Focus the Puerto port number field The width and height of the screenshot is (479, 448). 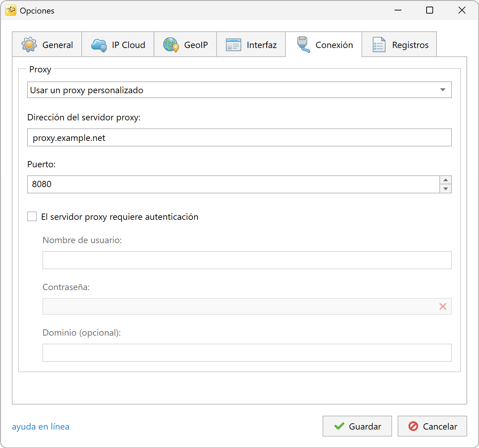pyautogui.click(x=234, y=184)
